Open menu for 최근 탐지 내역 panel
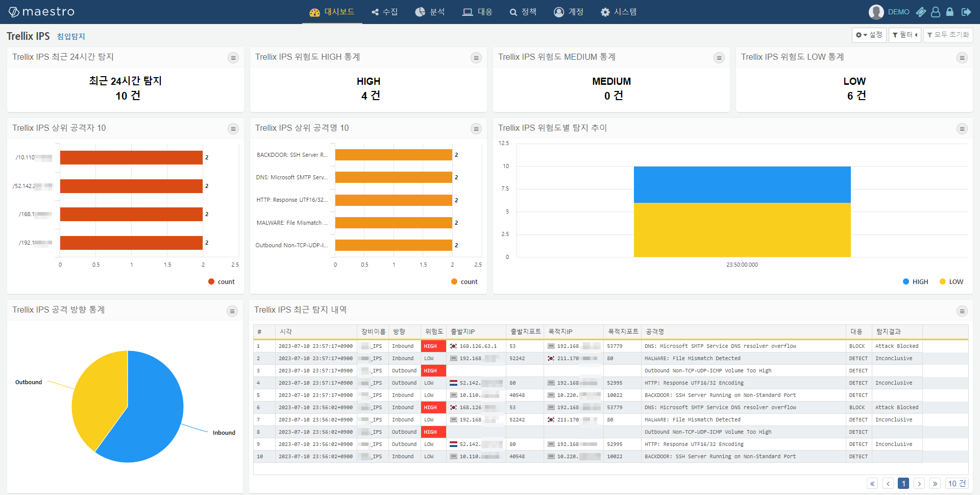Viewport: 980px width, 495px height. (962, 311)
